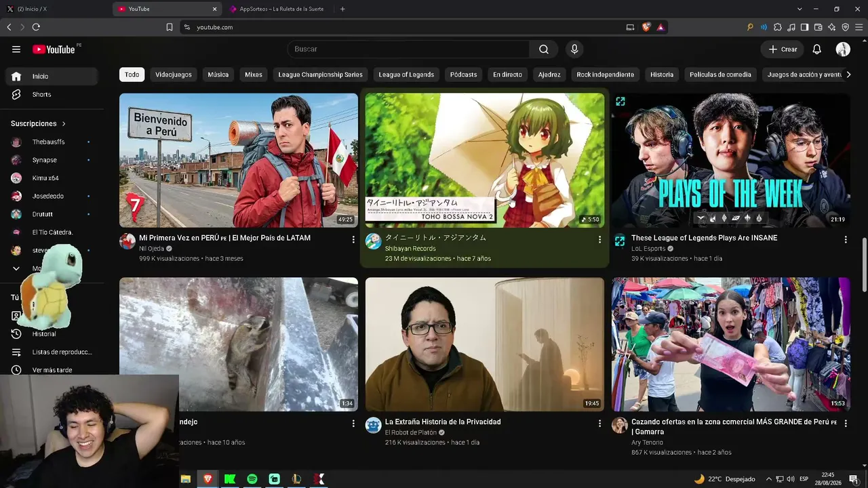Click the YouTube search input field
Image resolution: width=868 pixels, height=488 pixels.
[x=408, y=49]
